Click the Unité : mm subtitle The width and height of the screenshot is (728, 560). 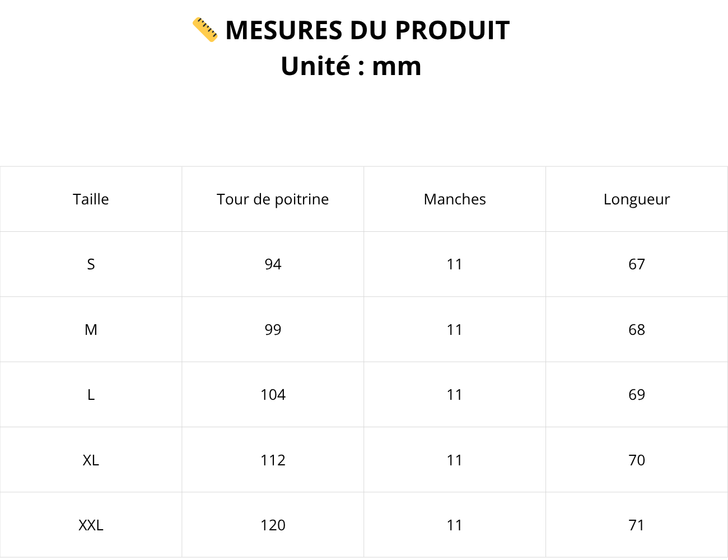pyautogui.click(x=351, y=66)
